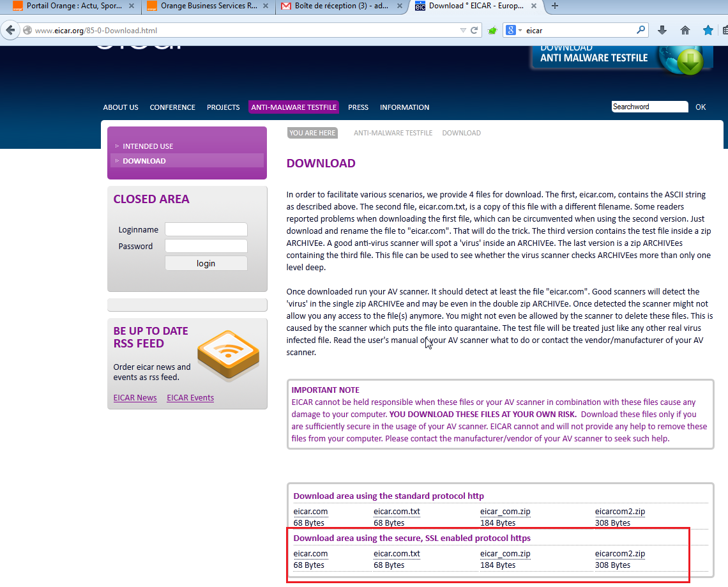Download eicar.com via standard http
728x587 pixels.
(310, 511)
